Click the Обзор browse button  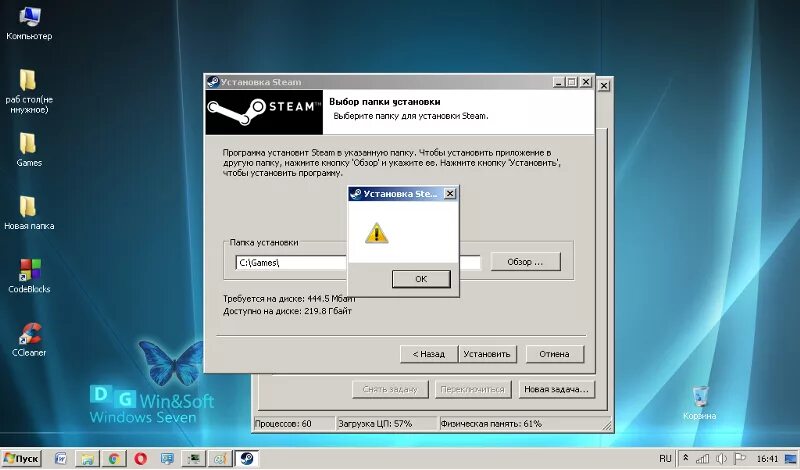pos(526,262)
